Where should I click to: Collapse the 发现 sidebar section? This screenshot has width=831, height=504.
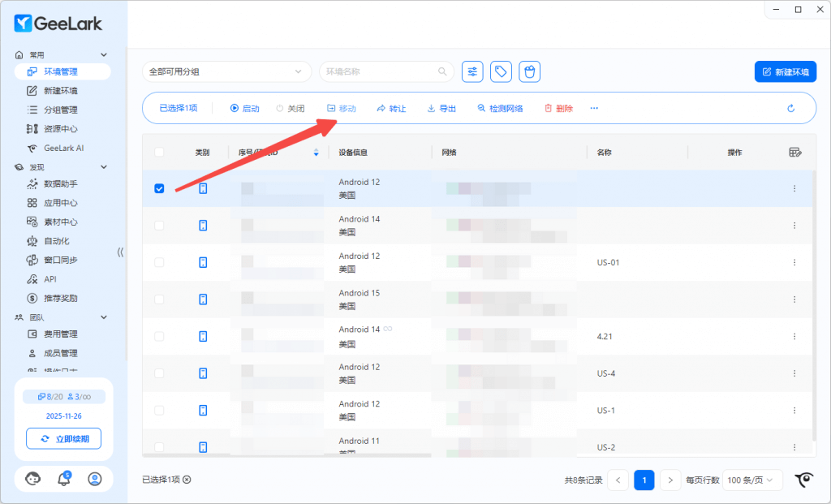tap(103, 166)
